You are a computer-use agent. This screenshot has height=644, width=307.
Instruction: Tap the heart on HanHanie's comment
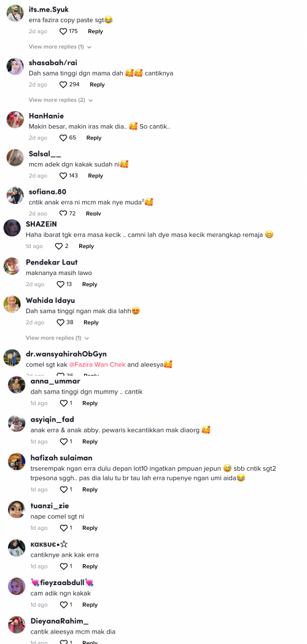tap(63, 138)
